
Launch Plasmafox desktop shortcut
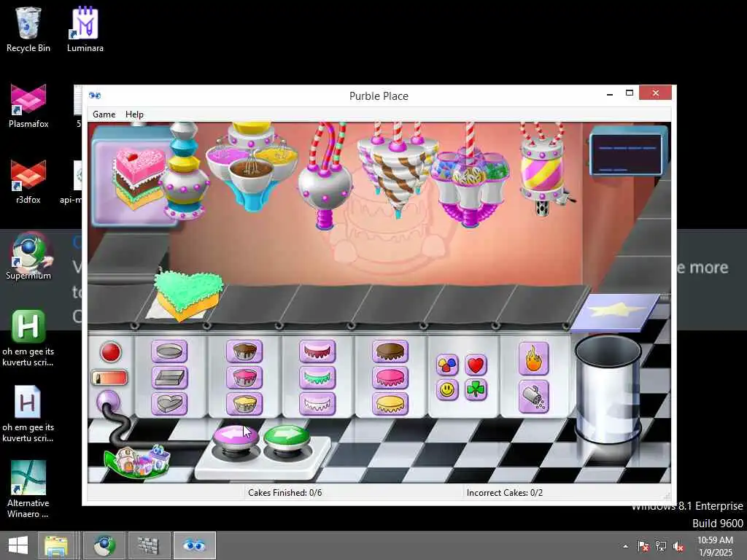pos(28,106)
